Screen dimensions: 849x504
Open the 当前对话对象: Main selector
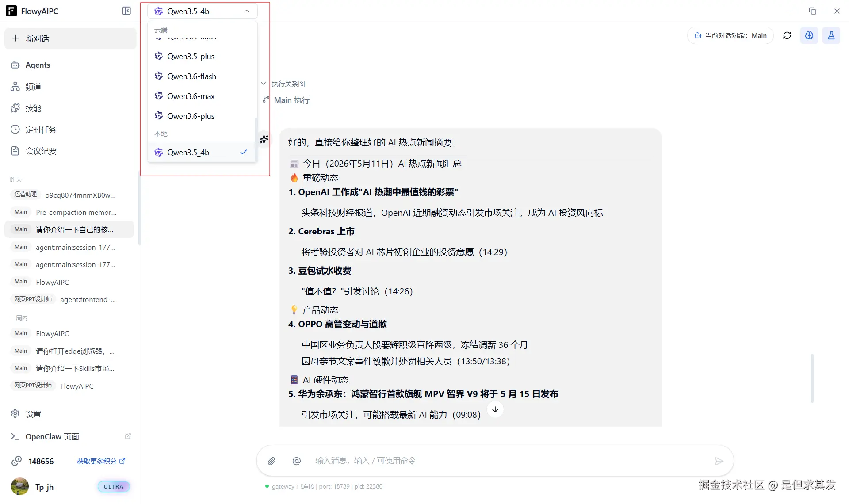[x=730, y=36]
